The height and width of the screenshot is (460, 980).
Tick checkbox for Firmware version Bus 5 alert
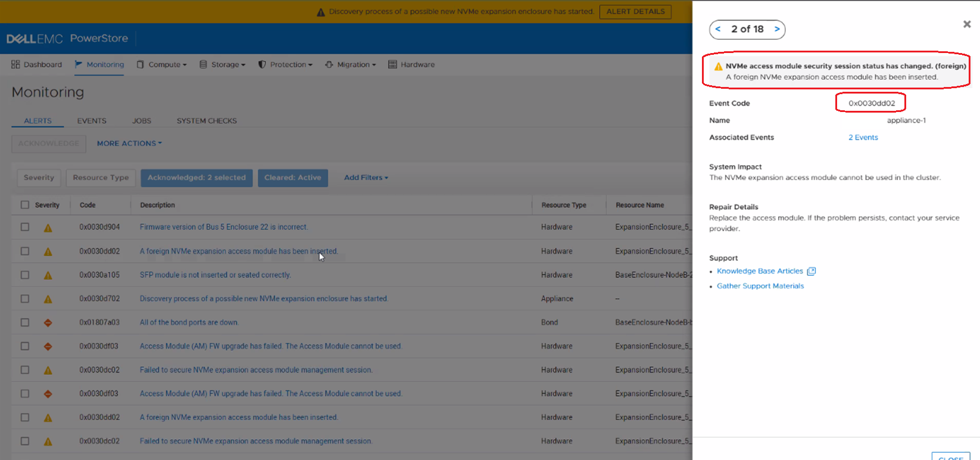click(25, 227)
